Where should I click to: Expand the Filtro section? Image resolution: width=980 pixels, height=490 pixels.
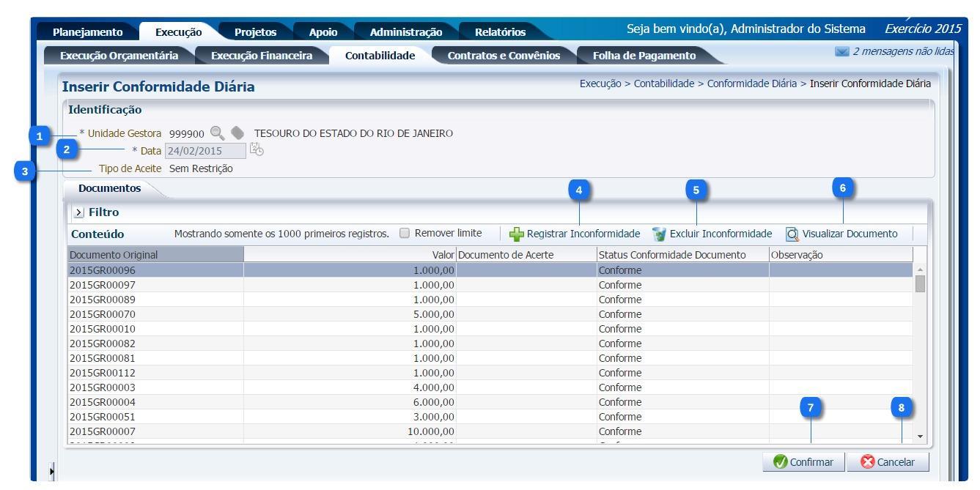click(78, 212)
